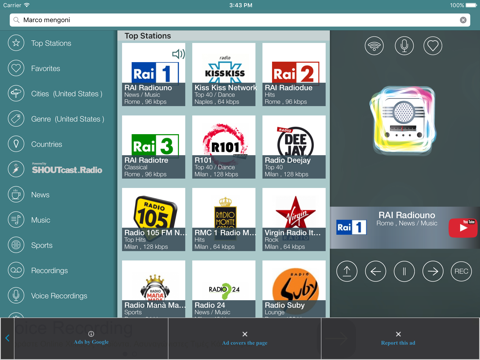Go to previous station arrow

point(375,271)
